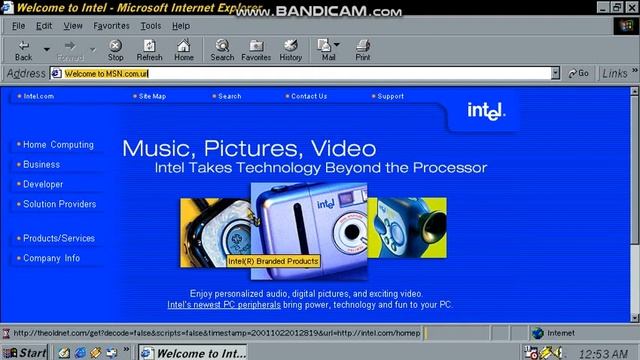
Task: Open the Favorites menu
Action: 111,26
